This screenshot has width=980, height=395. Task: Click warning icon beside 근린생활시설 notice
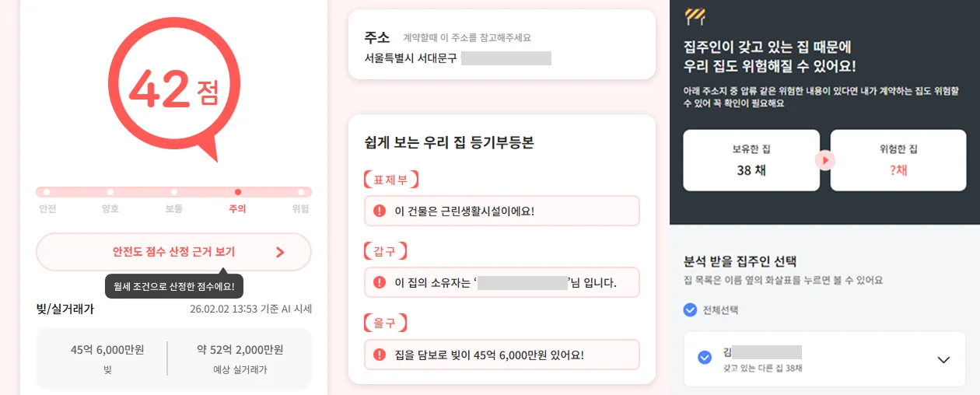(380, 211)
